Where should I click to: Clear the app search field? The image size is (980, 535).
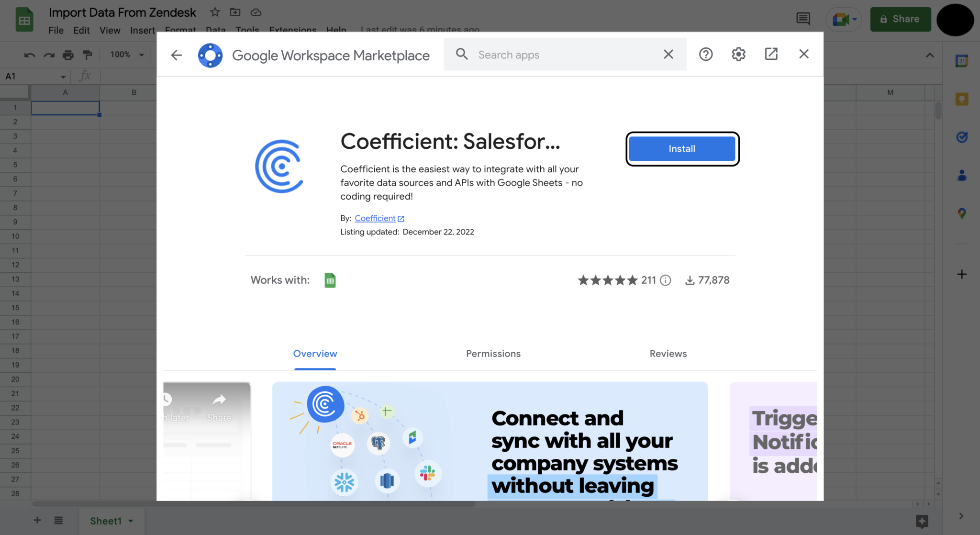(668, 54)
